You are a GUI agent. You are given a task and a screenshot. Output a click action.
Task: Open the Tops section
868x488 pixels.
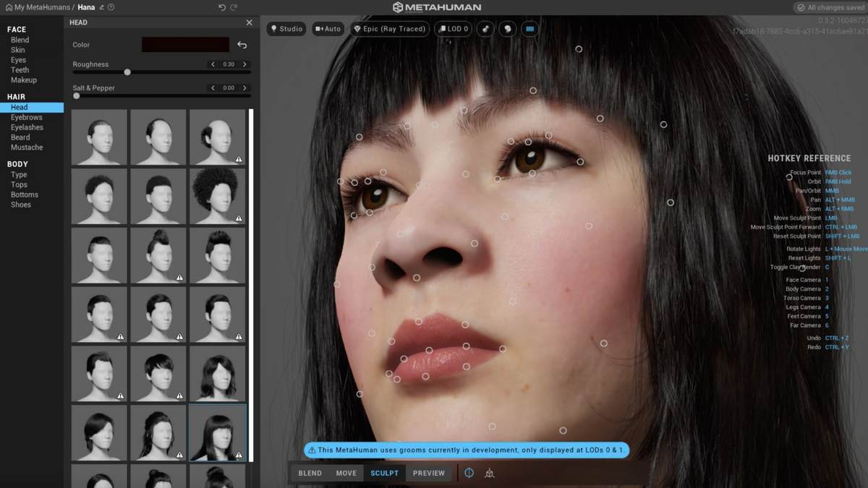pos(20,185)
